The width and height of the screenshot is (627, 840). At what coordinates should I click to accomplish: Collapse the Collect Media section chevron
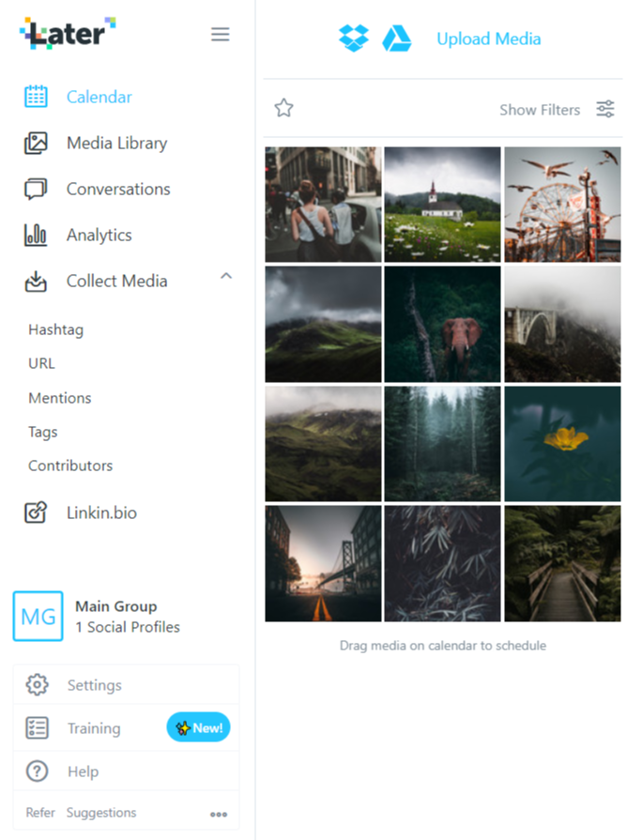[x=225, y=276]
